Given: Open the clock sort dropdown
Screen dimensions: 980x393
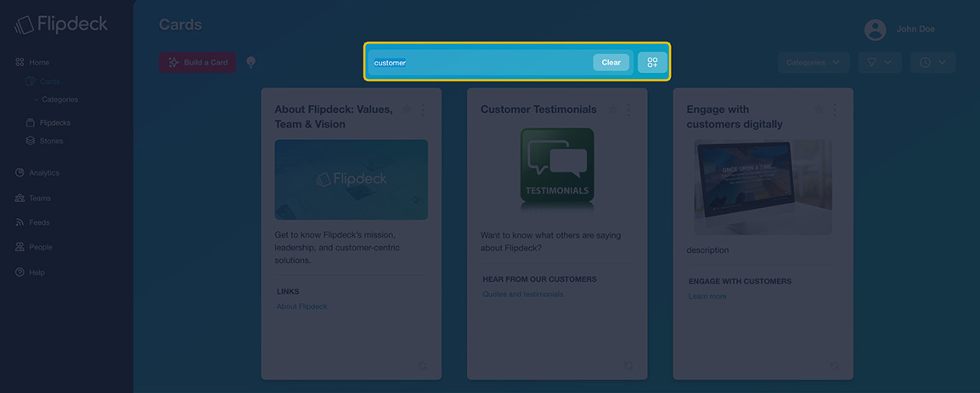Looking at the screenshot, I should [932, 63].
